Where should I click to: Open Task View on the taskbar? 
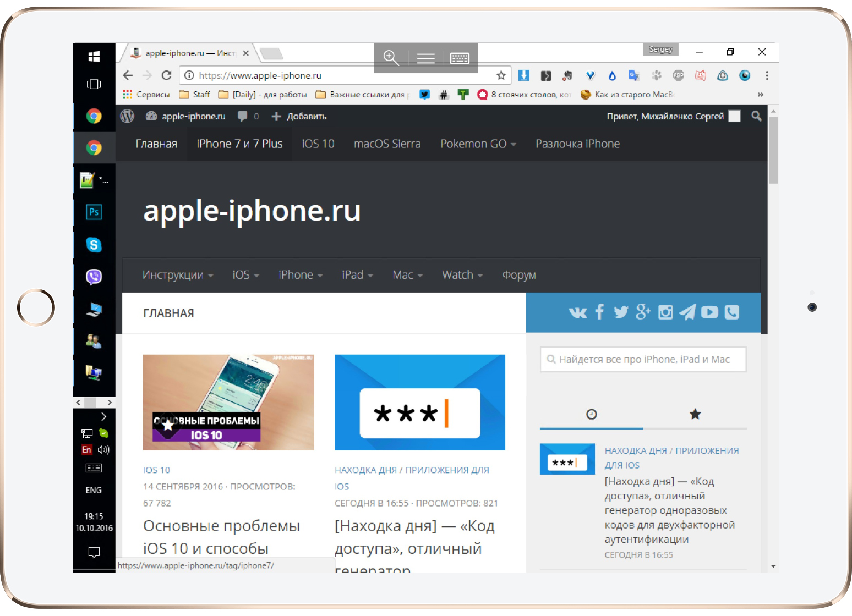pyautogui.click(x=94, y=84)
